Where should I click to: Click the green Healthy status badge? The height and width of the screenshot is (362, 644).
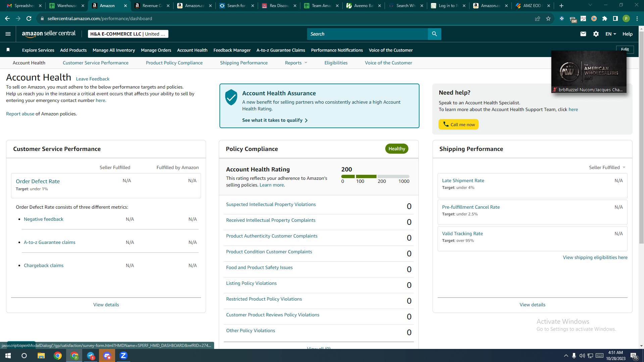point(397,149)
